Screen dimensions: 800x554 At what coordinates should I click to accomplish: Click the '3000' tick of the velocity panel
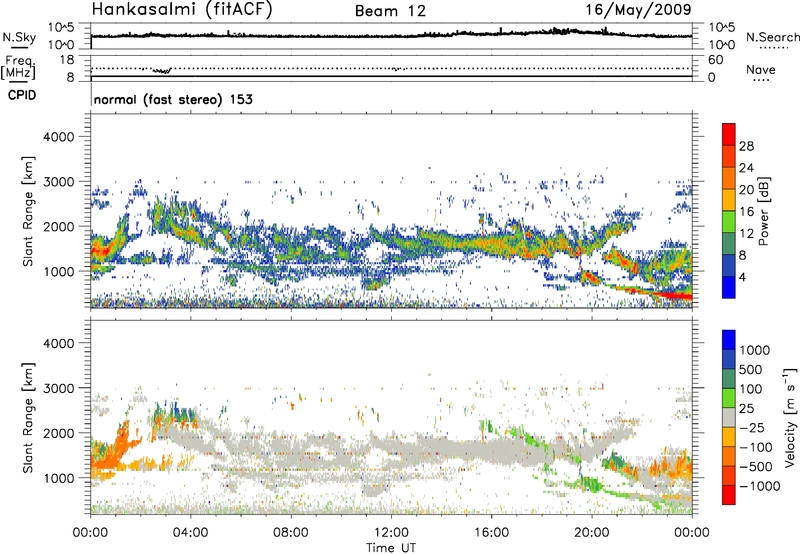point(59,388)
